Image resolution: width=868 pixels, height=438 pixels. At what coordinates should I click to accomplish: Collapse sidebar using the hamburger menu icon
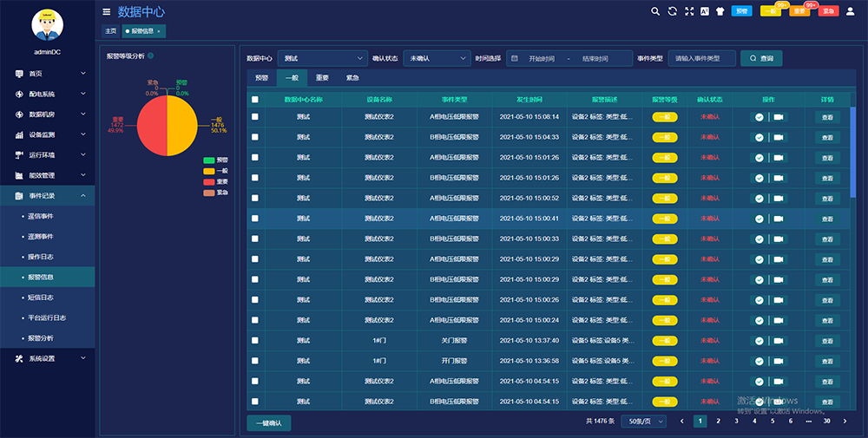tap(107, 12)
